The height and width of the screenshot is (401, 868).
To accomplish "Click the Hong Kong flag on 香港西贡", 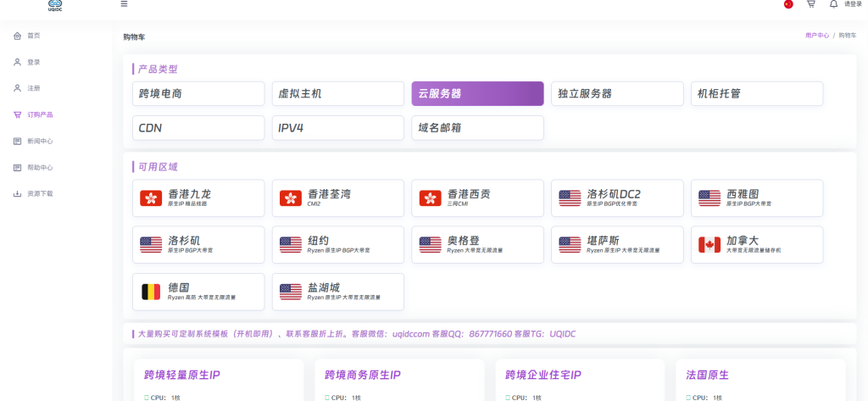I will [430, 198].
